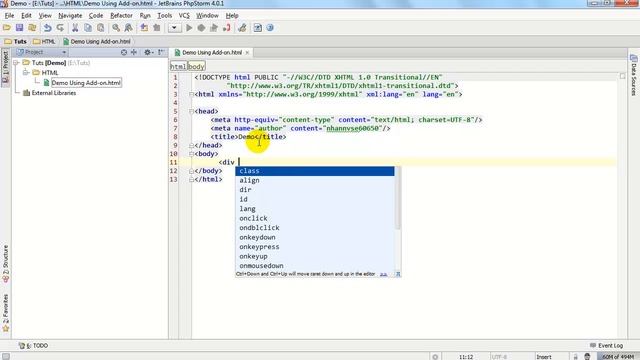Image resolution: width=640 pixels, height=360 pixels.
Task: Select align in autocomplete list
Action: coord(315,180)
